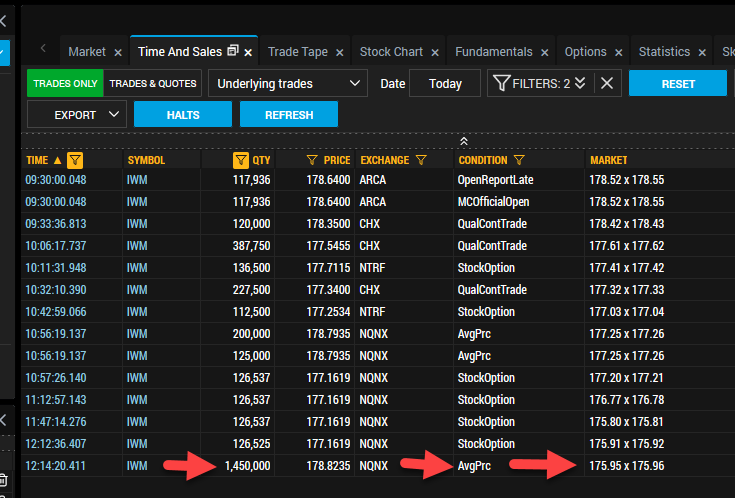The image size is (735, 498).
Task: Click the RESET button
Action: [x=678, y=83]
